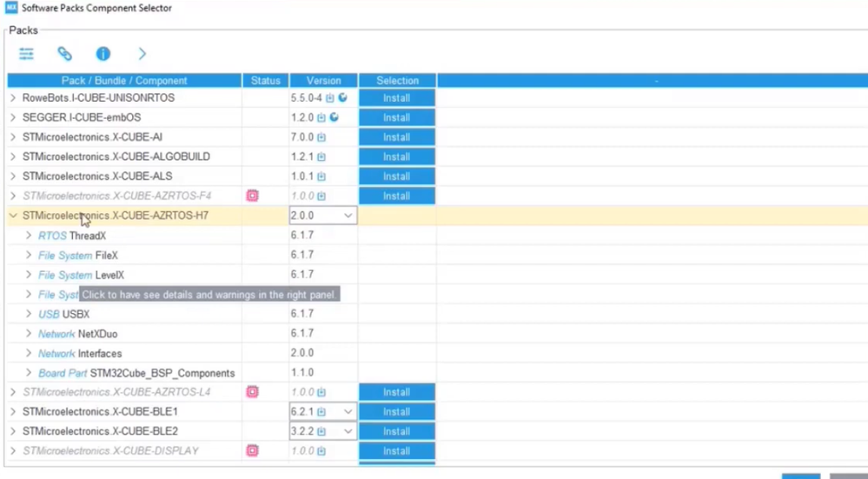Click the pink chip status icon for X-CUBE-DISPLAY

click(x=253, y=451)
